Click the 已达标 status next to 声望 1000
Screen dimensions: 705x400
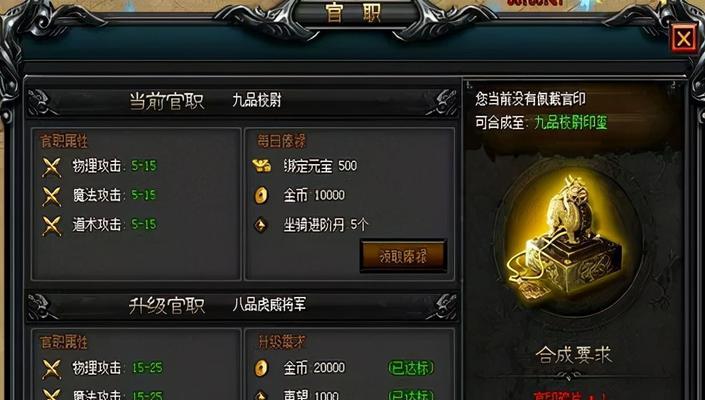[411, 395]
